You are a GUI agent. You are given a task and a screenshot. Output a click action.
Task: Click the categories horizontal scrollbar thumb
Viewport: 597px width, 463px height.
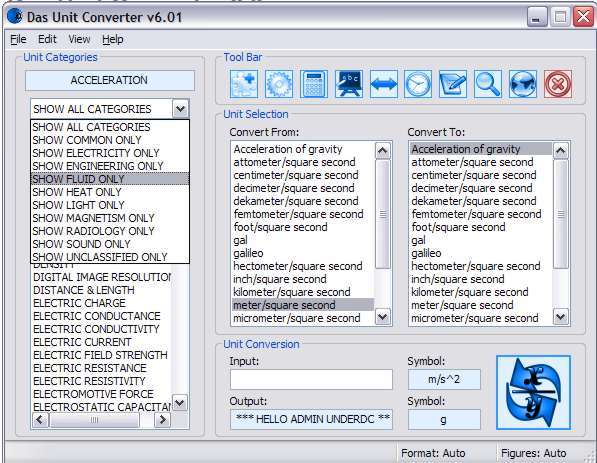pos(94,420)
